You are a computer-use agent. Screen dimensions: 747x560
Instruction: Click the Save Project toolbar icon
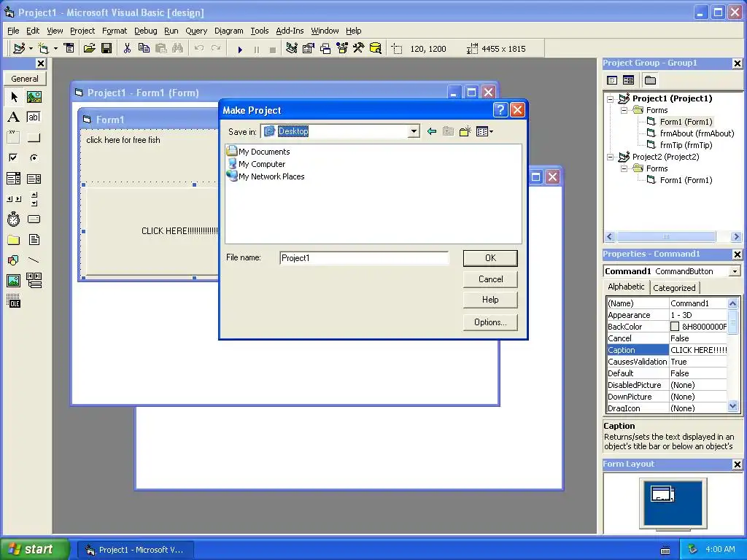click(107, 48)
